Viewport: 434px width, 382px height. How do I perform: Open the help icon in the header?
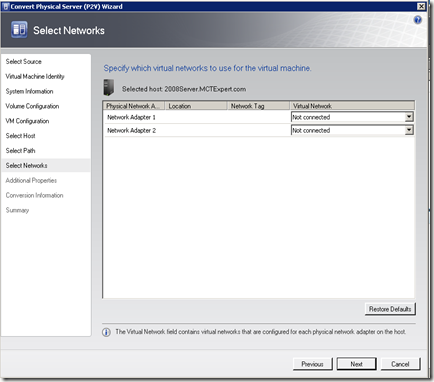tap(417, 20)
